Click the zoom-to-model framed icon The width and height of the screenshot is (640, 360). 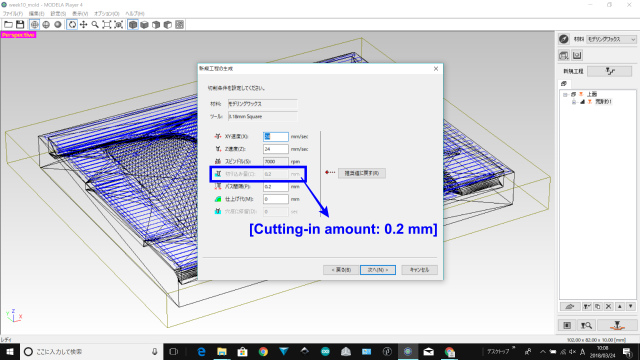[x=119, y=25]
